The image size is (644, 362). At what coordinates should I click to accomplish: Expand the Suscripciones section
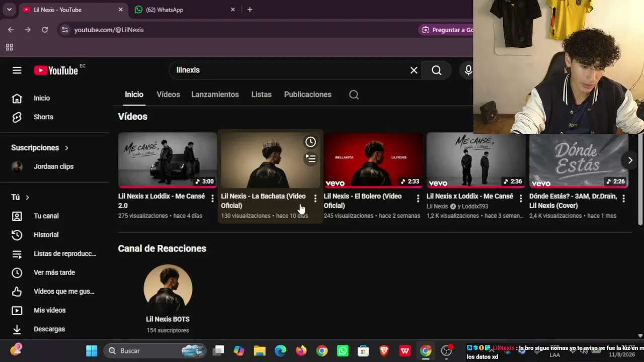pos(40,148)
